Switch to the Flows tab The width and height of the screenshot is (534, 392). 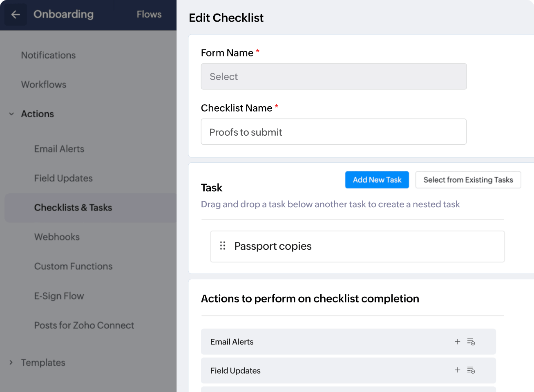click(149, 14)
